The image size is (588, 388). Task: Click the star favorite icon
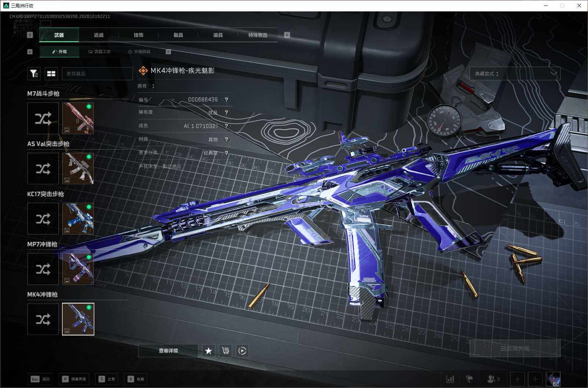coord(208,351)
